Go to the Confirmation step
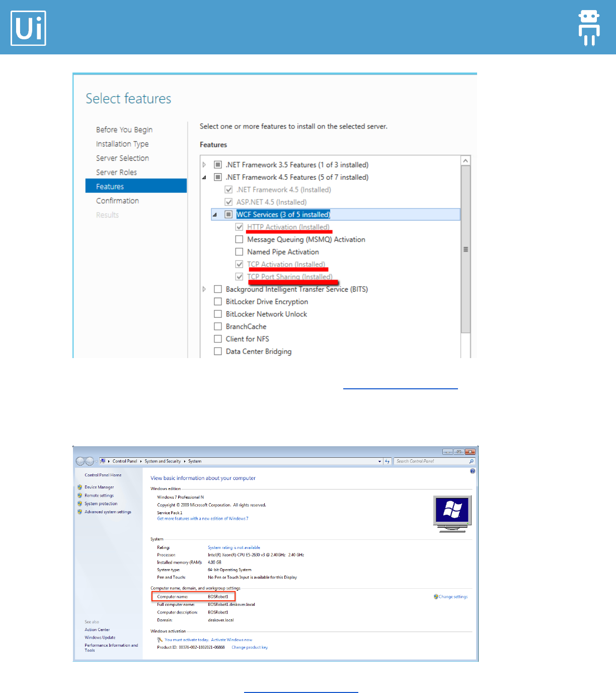The width and height of the screenshot is (616, 693). 117,200
